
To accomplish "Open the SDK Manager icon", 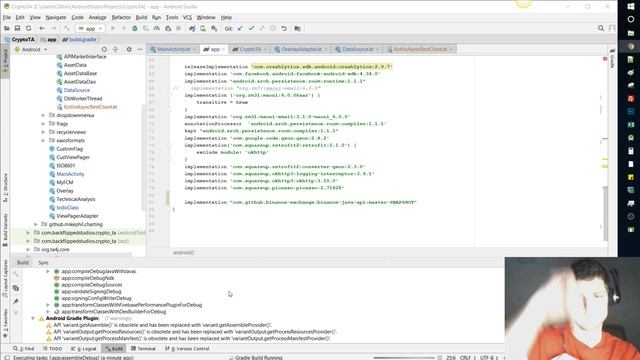I will pyautogui.click(x=214, y=28).
